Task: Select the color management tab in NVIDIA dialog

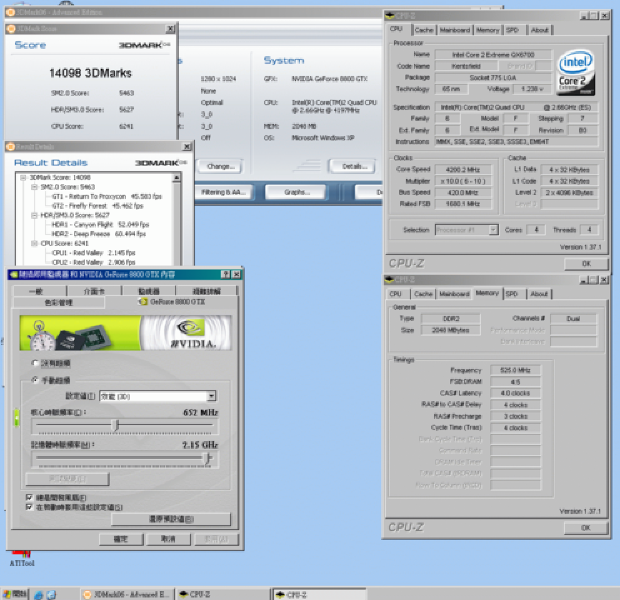Action: [x=59, y=303]
